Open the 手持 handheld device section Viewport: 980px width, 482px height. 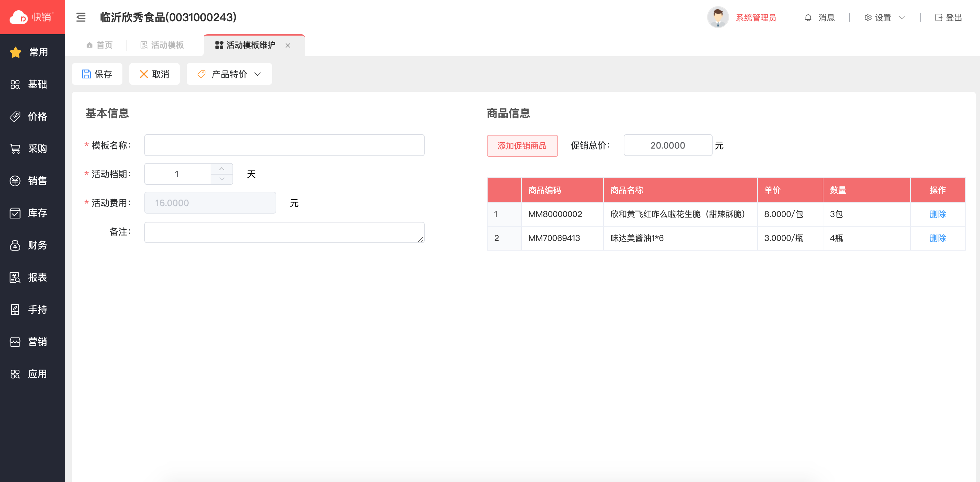coord(32,309)
